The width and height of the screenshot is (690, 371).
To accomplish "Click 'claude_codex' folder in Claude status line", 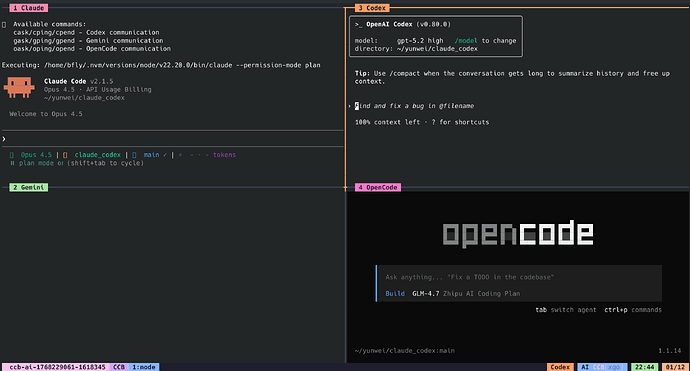I will pyautogui.click(x=98, y=155).
